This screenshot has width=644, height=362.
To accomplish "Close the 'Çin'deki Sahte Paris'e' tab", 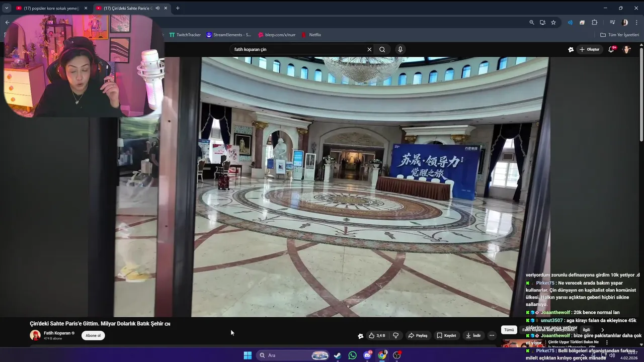I will point(165,8).
